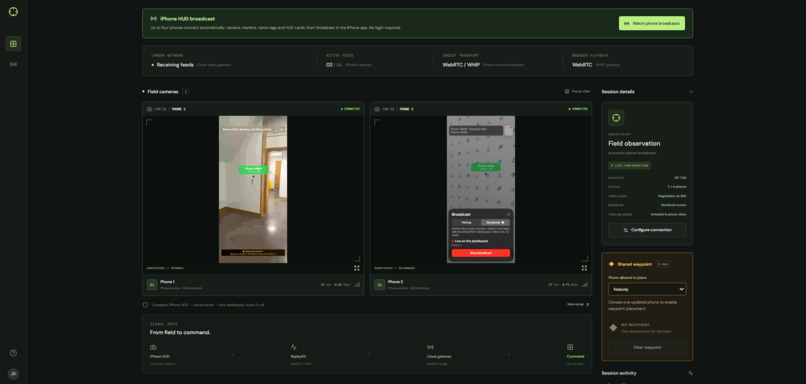Click the Configure connection button
Image resolution: width=806 pixels, height=384 pixels.
[x=647, y=230]
